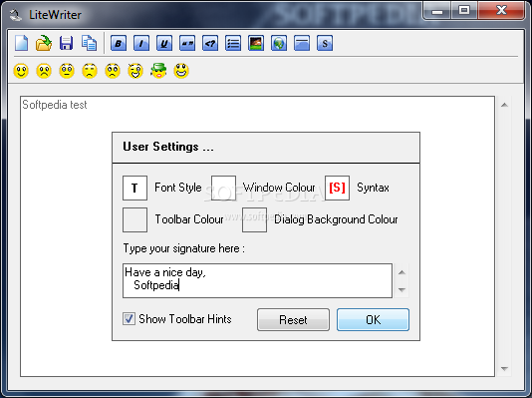This screenshot has height=398, width=532.
Task: Insert the green hat emoticon
Action: click(158, 71)
